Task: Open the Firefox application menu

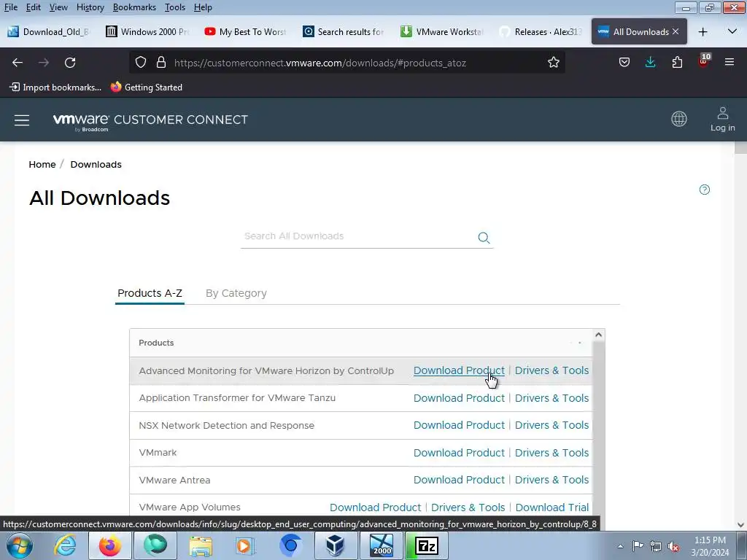Action: [x=729, y=63]
